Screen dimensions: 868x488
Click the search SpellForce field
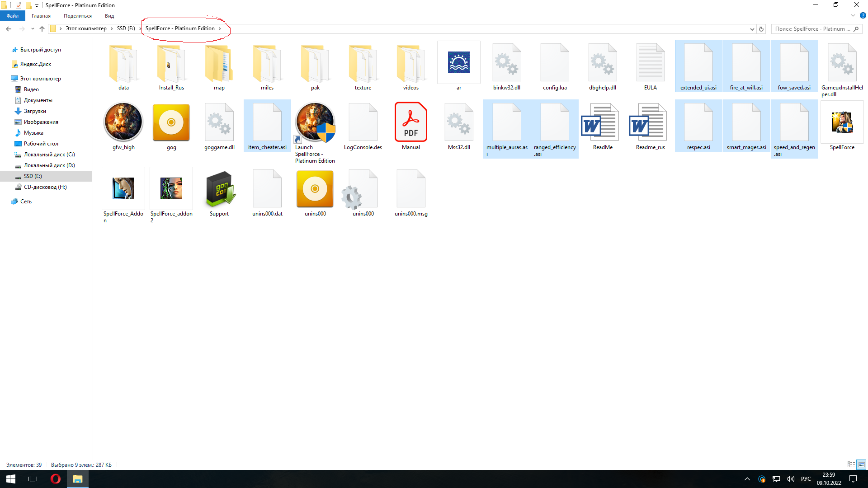coord(811,29)
